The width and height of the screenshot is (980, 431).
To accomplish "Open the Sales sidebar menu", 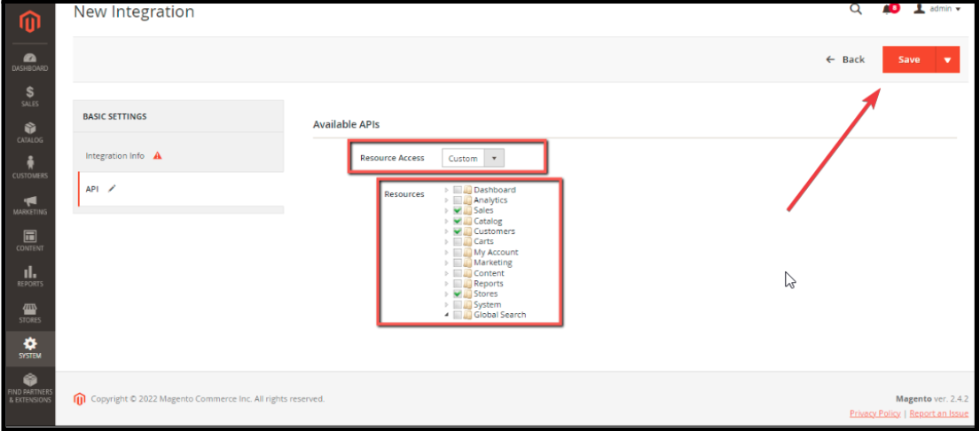I will (29, 97).
